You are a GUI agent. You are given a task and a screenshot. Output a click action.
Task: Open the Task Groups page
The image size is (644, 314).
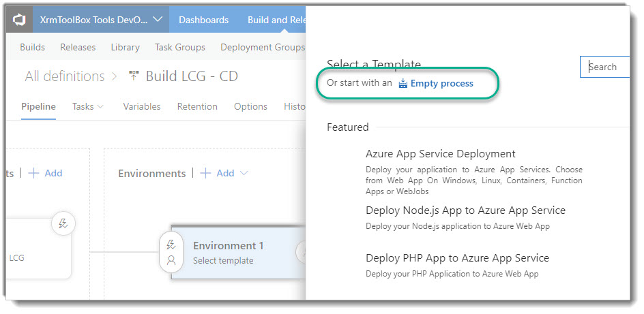click(180, 47)
